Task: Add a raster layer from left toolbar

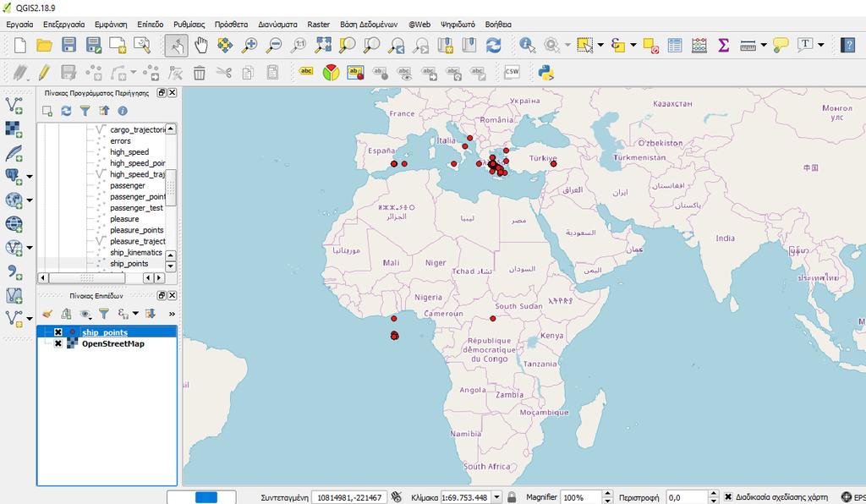Action: pos(14,129)
